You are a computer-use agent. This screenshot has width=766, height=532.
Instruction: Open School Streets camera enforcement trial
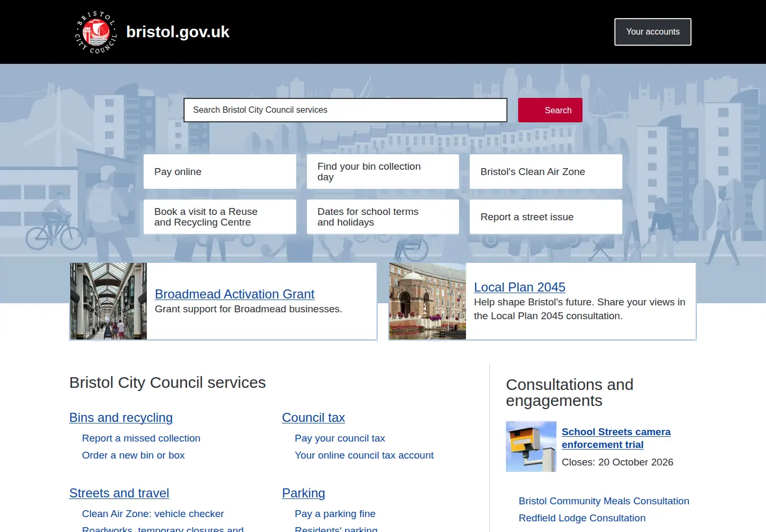click(616, 438)
